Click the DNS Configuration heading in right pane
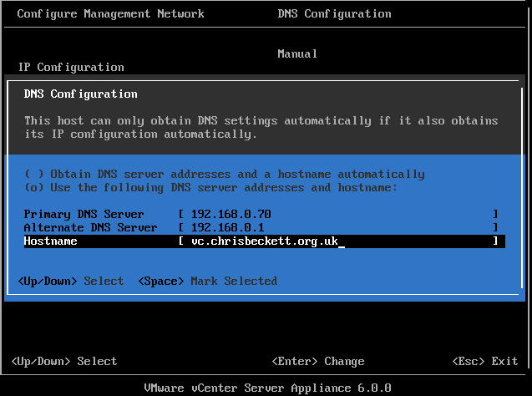 [x=334, y=14]
